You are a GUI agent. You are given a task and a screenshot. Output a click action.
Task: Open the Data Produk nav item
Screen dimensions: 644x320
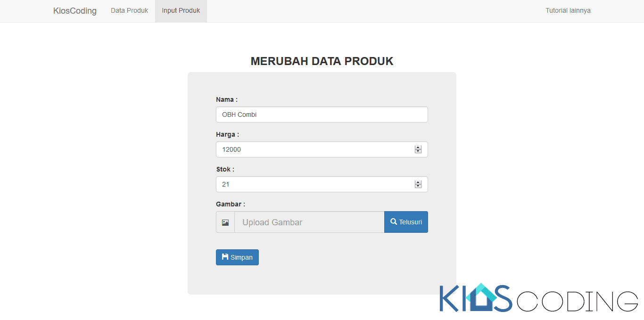pyautogui.click(x=129, y=10)
